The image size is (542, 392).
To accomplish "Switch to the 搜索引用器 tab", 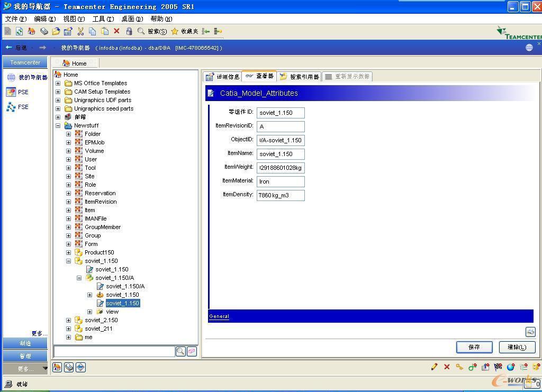I will [x=300, y=76].
